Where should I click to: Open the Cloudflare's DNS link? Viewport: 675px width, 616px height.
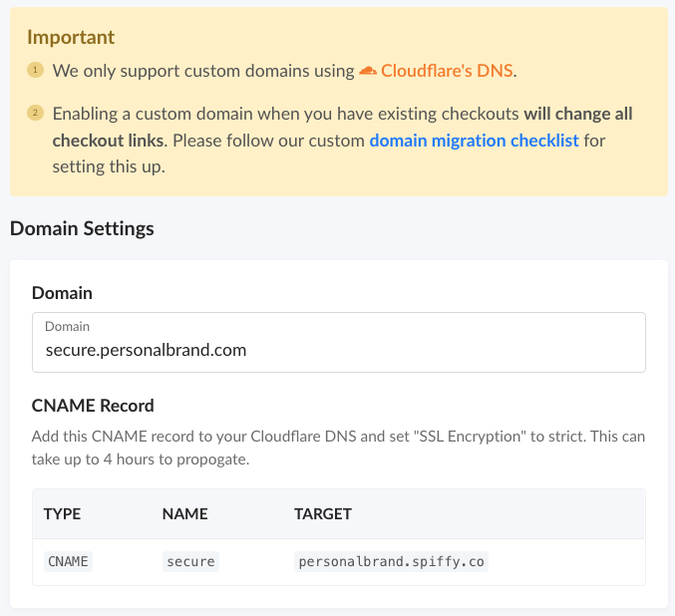coord(447,71)
